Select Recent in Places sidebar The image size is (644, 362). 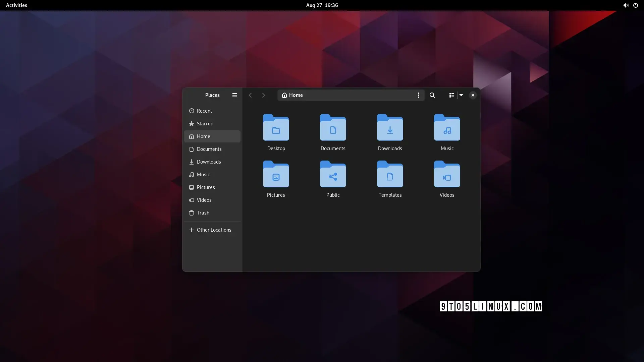[204, 111]
